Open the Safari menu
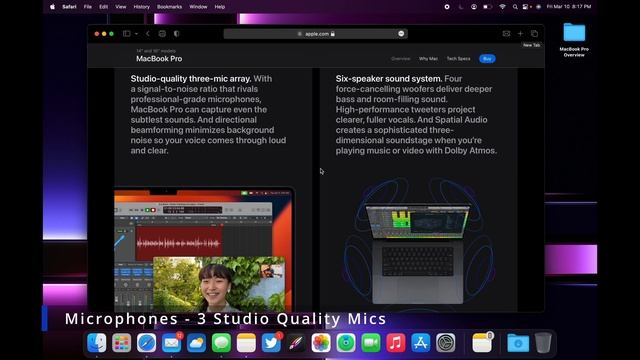The width and height of the screenshot is (640, 360). (69, 7)
